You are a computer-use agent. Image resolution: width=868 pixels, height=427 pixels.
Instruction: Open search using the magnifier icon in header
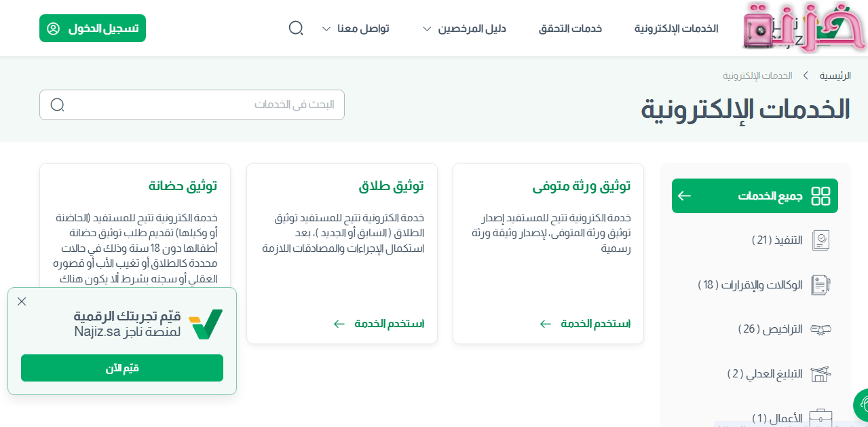(x=295, y=28)
